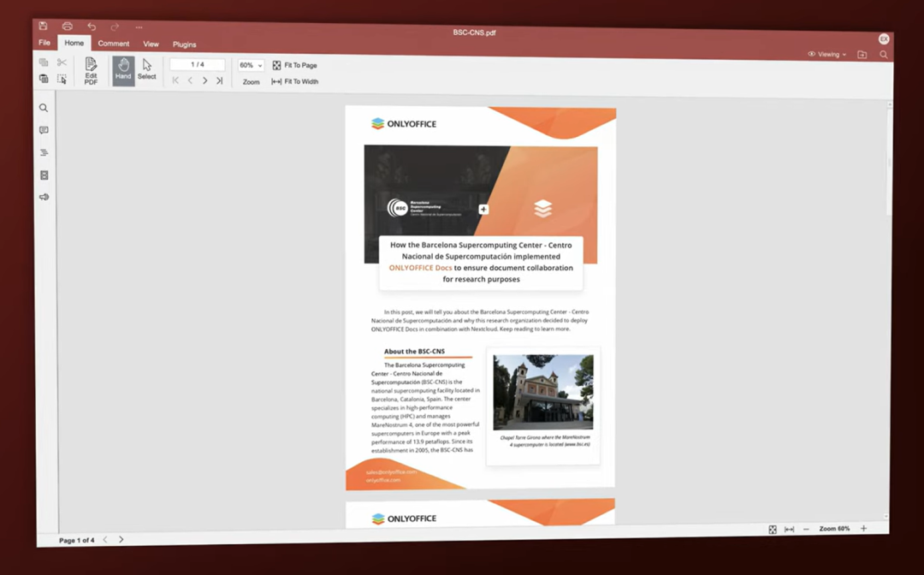The height and width of the screenshot is (575, 924).
Task: Copy the selection with the toolbar copy icon
Action: coord(44,62)
